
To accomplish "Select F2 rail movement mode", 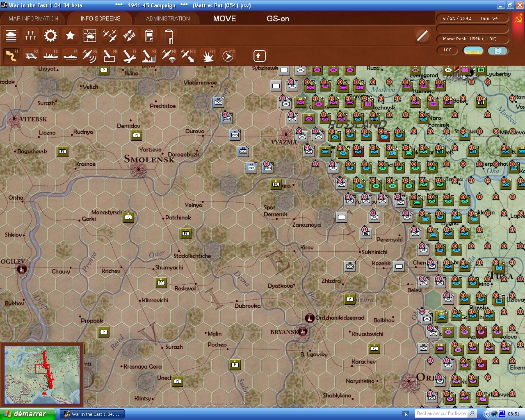I will click(x=31, y=56).
